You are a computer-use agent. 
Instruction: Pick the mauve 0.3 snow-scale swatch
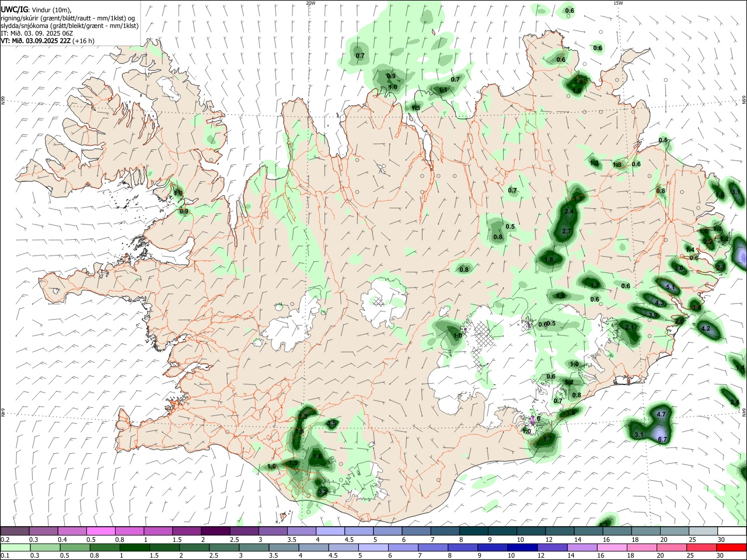coord(43,531)
